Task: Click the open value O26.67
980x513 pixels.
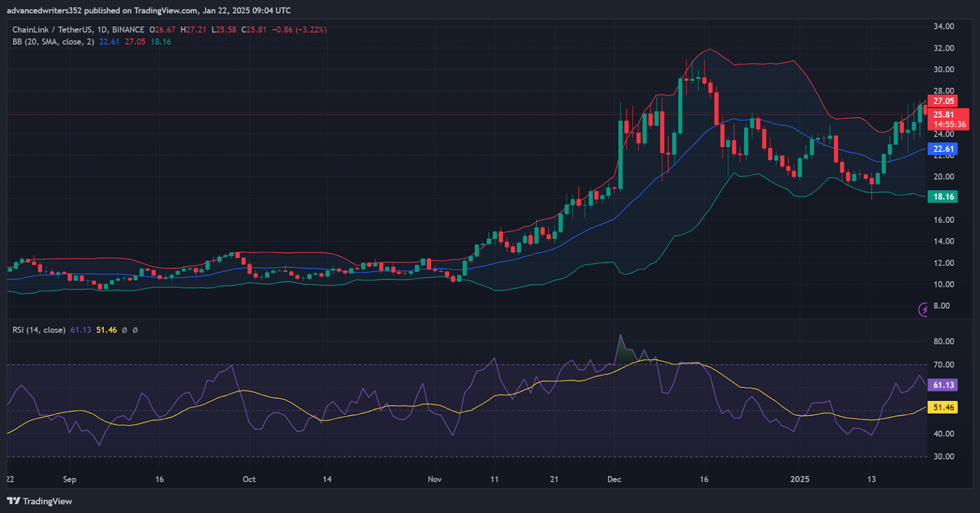Action: point(162,29)
